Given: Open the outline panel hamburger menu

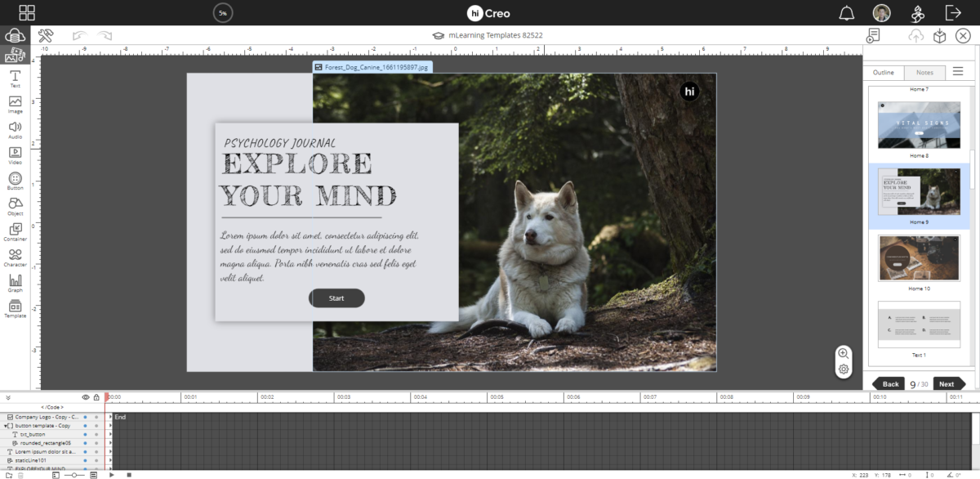Looking at the screenshot, I should point(958,72).
